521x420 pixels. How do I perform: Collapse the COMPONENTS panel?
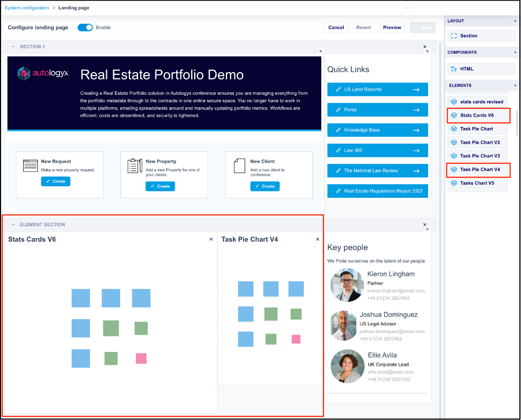[x=515, y=52]
